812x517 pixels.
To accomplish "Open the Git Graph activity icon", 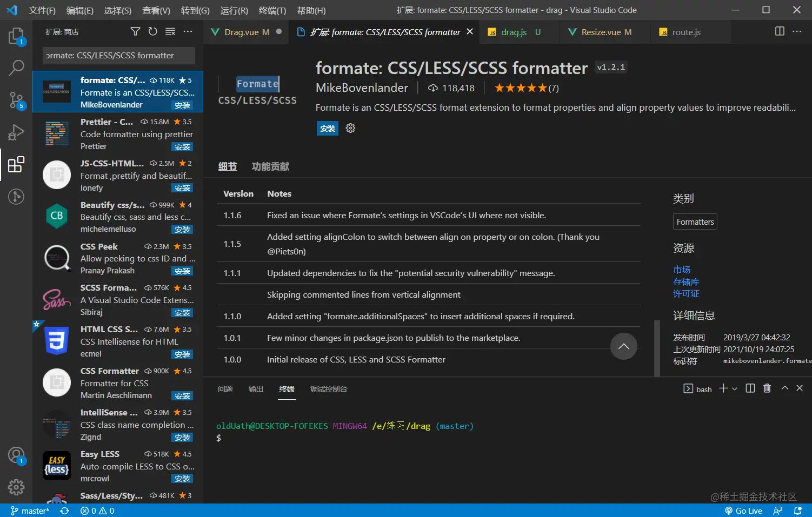I will click(x=16, y=196).
